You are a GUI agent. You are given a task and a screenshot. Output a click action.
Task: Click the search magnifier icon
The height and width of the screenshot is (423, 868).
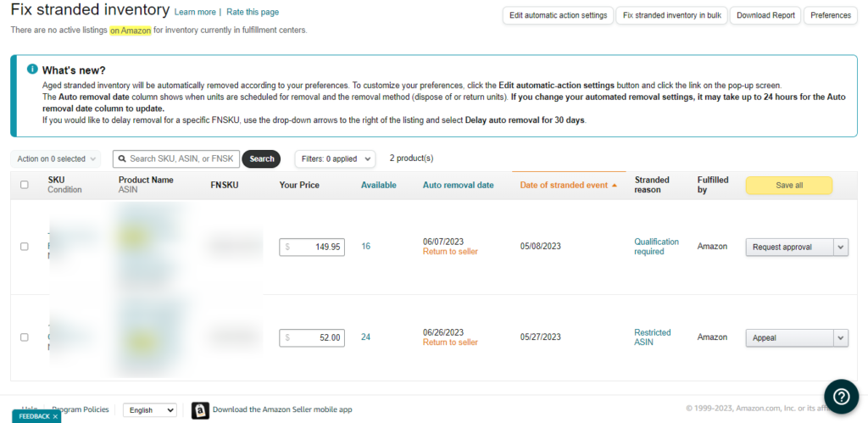[122, 159]
